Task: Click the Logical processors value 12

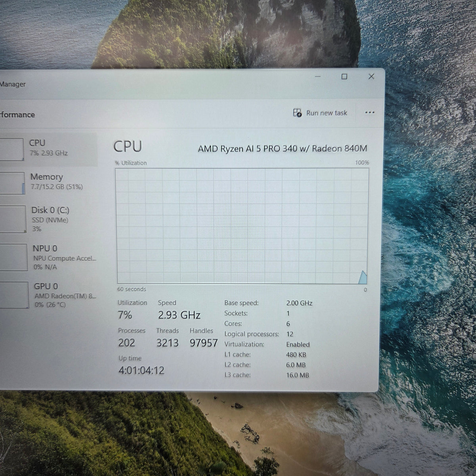Action: [x=290, y=334]
